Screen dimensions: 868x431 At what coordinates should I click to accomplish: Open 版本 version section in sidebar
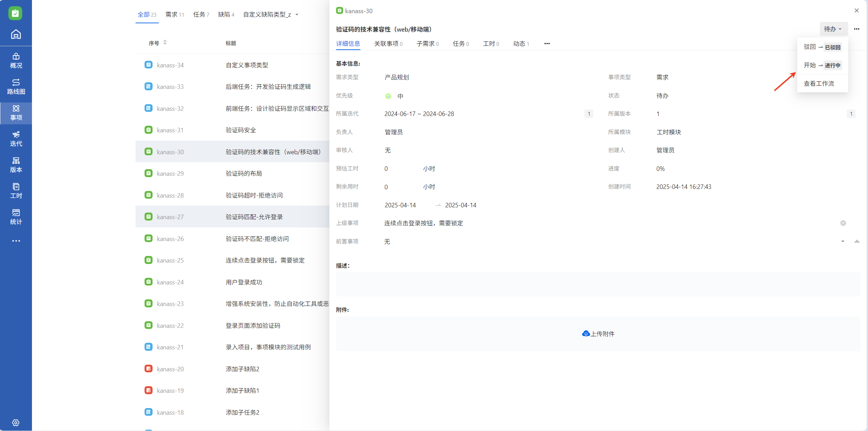(16, 165)
